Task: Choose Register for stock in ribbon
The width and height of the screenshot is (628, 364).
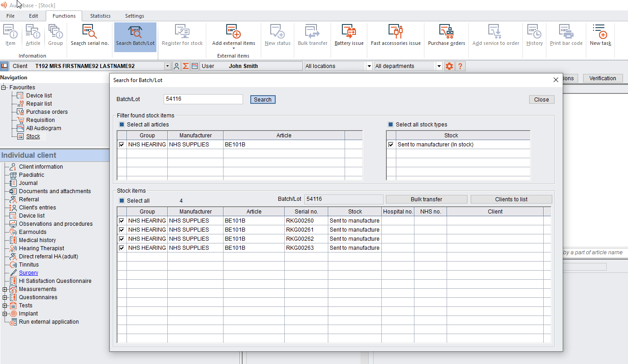Action: pos(182,35)
